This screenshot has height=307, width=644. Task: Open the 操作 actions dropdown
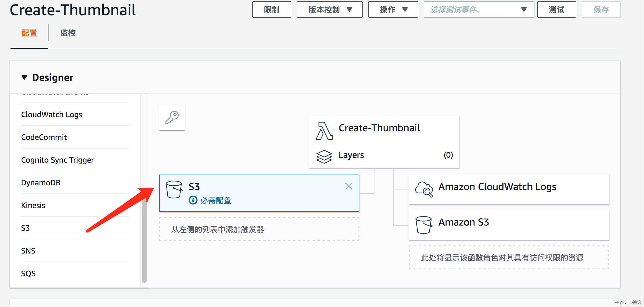coord(393,10)
